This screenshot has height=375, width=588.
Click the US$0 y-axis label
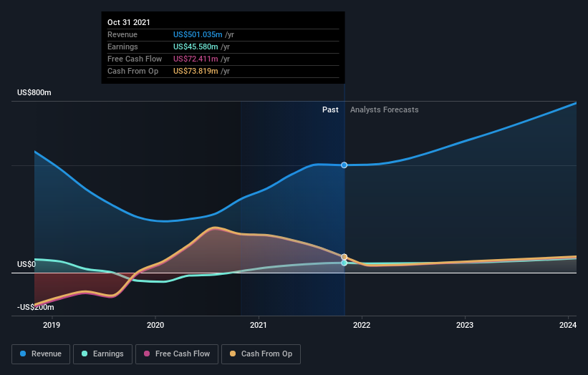click(x=26, y=265)
